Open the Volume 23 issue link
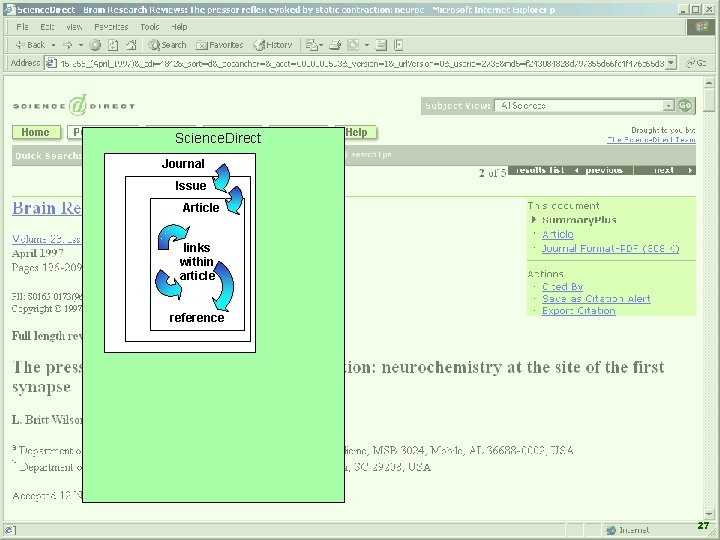Image resolution: width=720 pixels, height=540 pixels. (x=47, y=239)
